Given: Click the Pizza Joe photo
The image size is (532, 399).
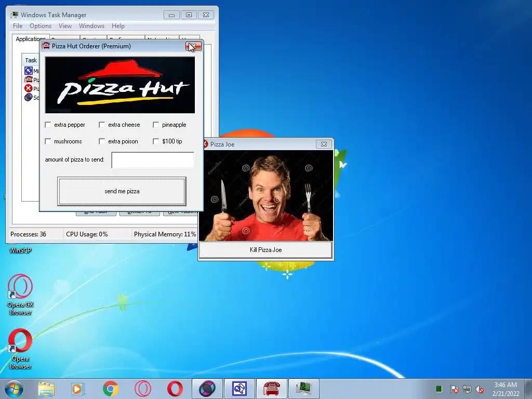Looking at the screenshot, I should [265, 196].
